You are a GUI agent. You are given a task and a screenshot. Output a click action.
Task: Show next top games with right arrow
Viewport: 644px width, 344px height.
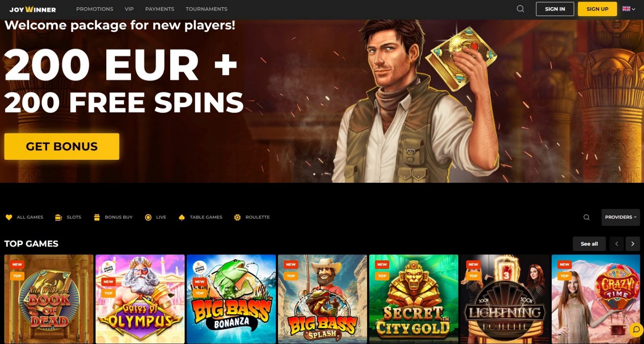[633, 244]
